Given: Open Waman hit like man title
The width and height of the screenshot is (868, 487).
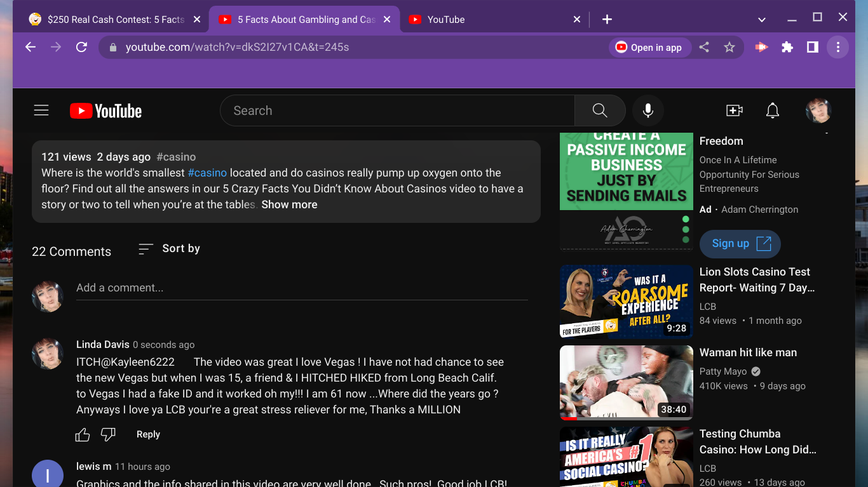Looking at the screenshot, I should [748, 352].
